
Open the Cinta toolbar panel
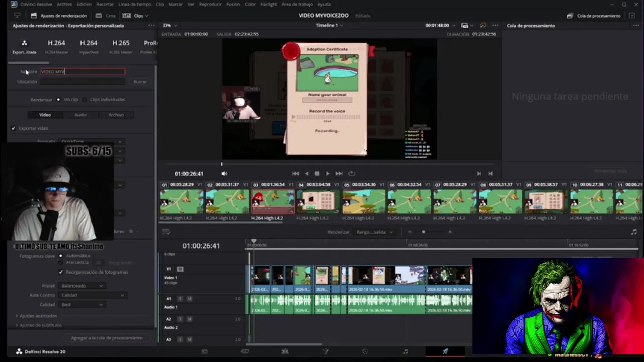pos(106,16)
